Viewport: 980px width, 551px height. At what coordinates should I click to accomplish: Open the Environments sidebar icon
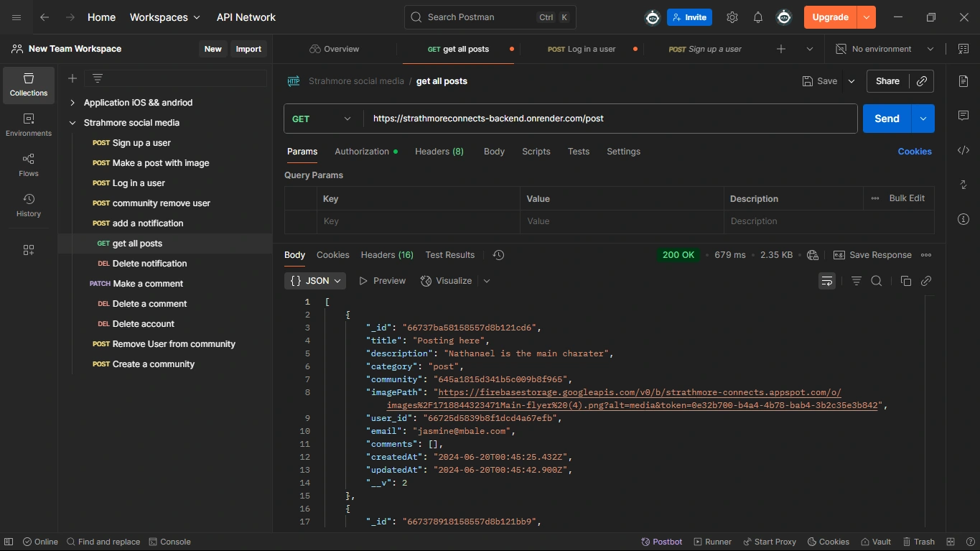(29, 125)
